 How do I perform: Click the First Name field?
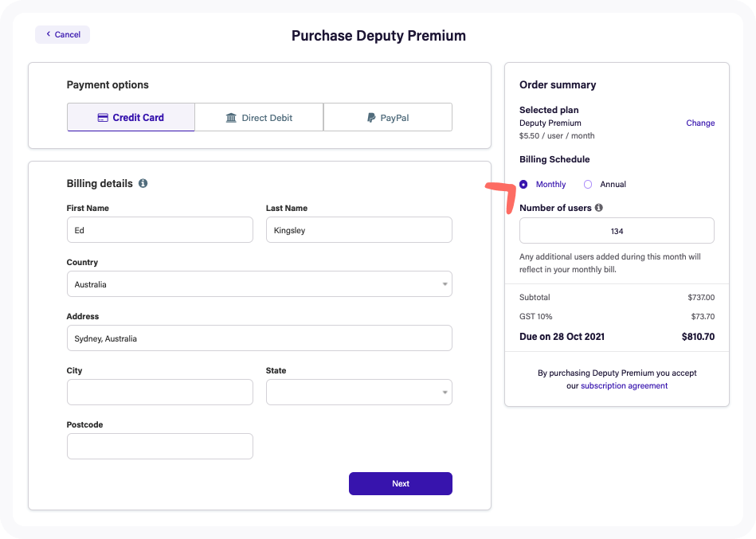pyautogui.click(x=159, y=230)
